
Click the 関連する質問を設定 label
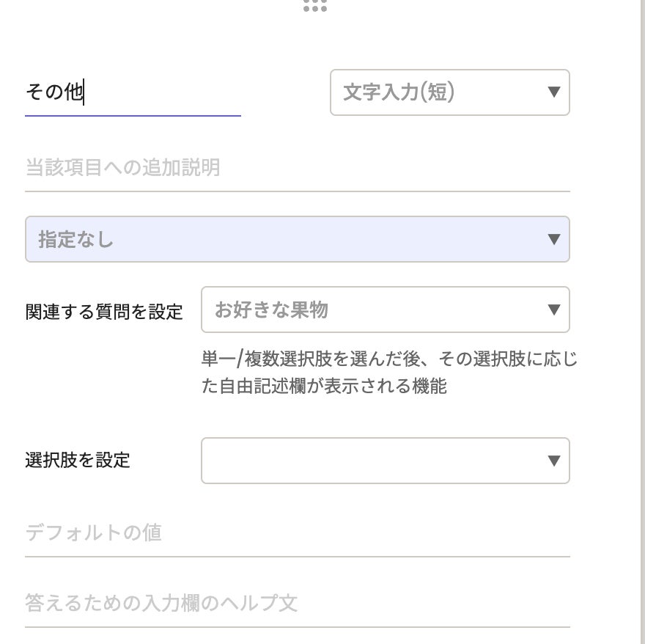(x=104, y=311)
